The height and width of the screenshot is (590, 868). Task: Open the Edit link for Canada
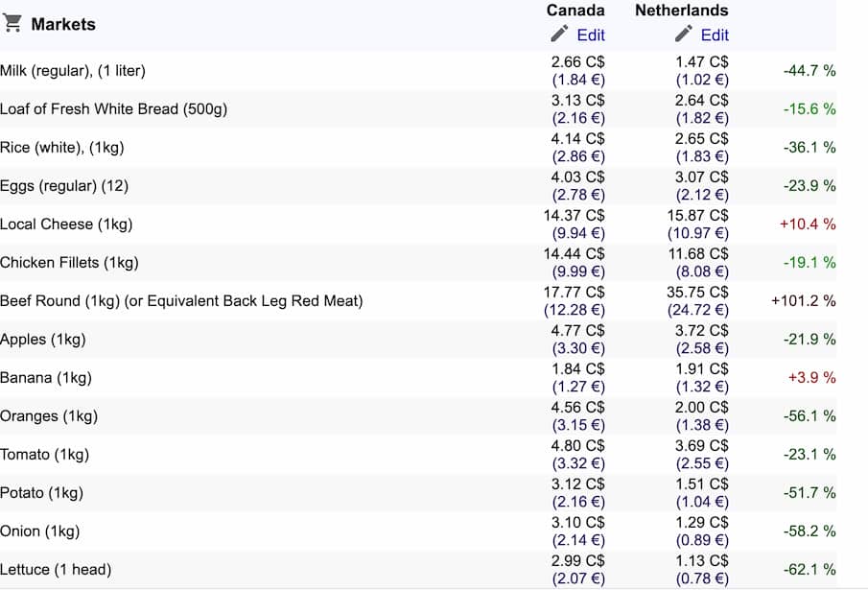click(x=590, y=35)
